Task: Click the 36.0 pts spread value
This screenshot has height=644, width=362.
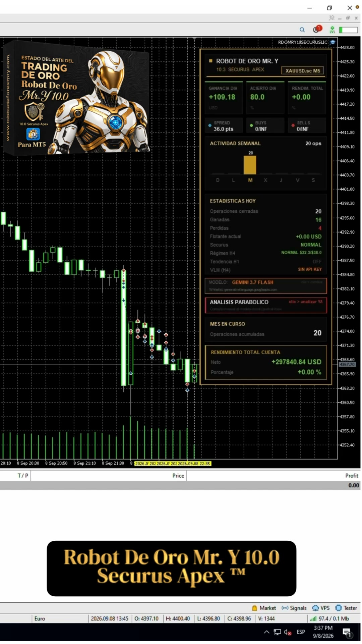Action: [223, 129]
